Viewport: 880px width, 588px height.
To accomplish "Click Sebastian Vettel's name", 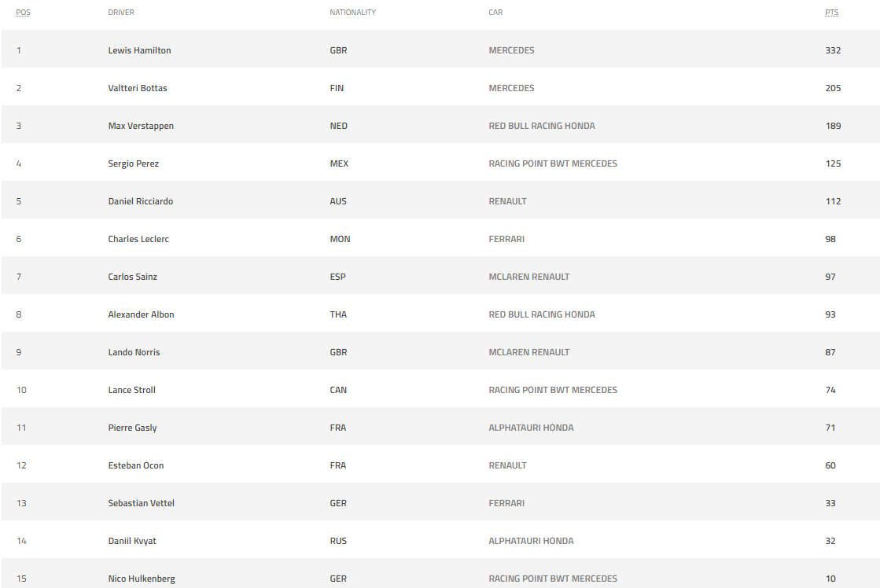I will [141, 503].
